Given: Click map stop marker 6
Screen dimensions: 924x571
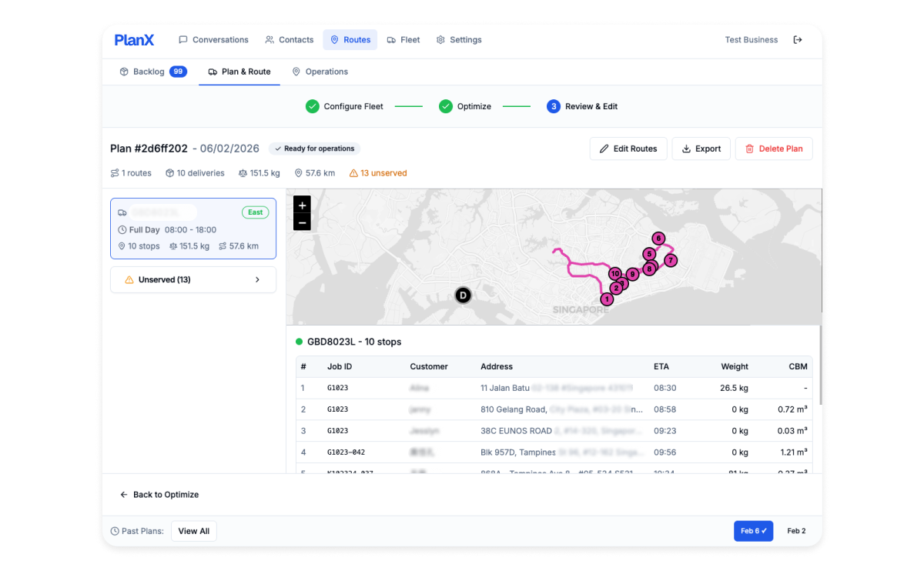Looking at the screenshot, I should pyautogui.click(x=658, y=239).
